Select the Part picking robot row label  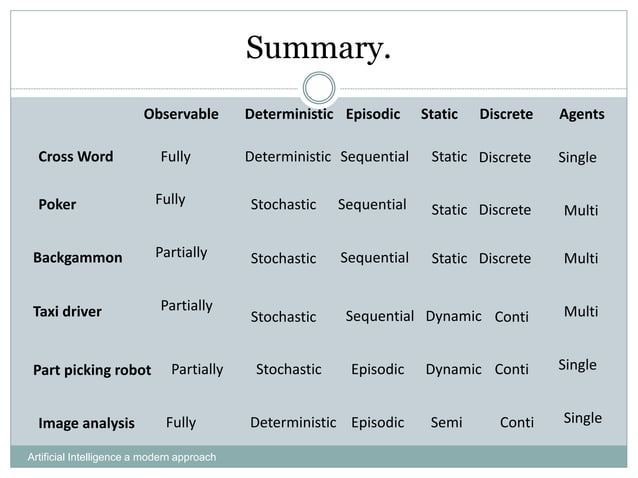click(x=92, y=370)
